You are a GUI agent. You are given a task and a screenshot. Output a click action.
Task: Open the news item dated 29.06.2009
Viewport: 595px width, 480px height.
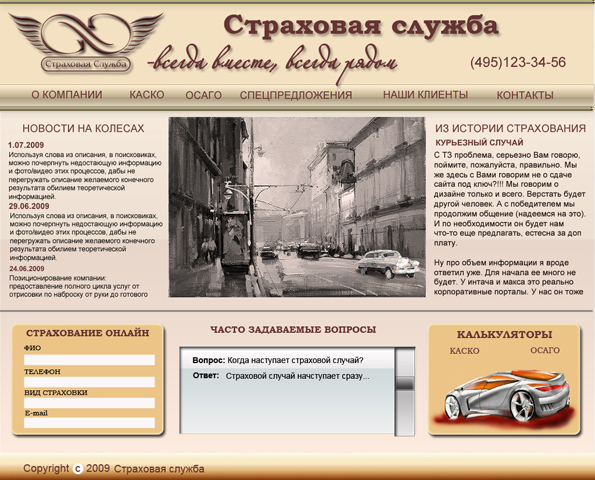tap(29, 206)
